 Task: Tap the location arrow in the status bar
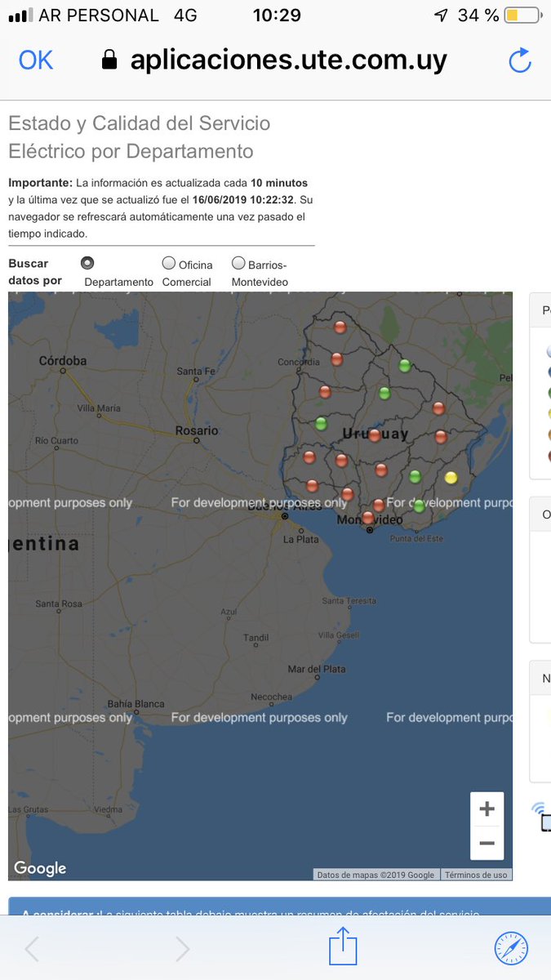[x=441, y=16]
